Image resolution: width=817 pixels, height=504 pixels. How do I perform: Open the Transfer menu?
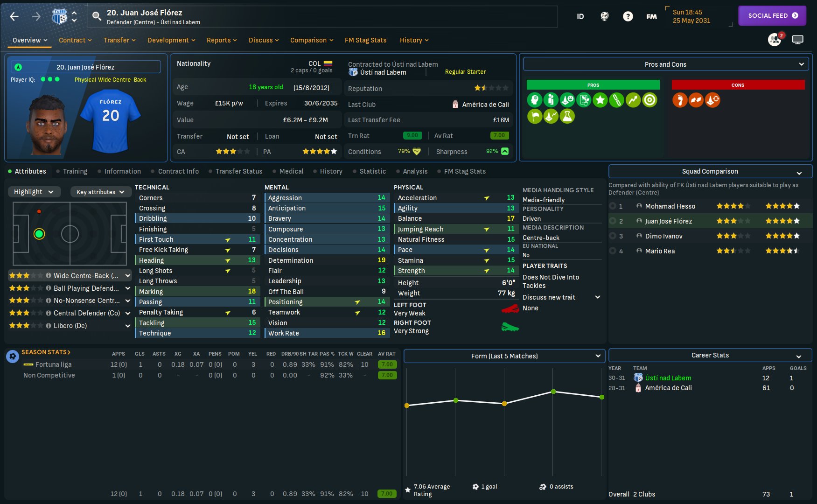[x=119, y=40]
